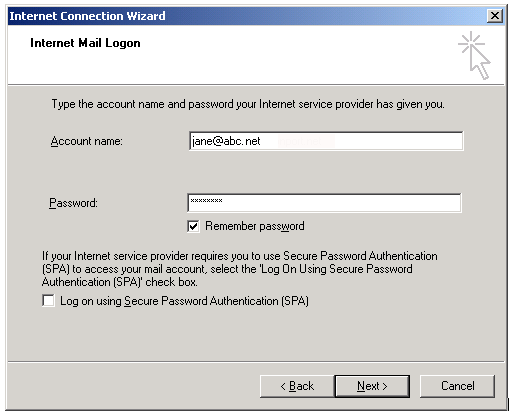
Task: Click the 'Remember password' label text
Action: [x=255, y=226]
